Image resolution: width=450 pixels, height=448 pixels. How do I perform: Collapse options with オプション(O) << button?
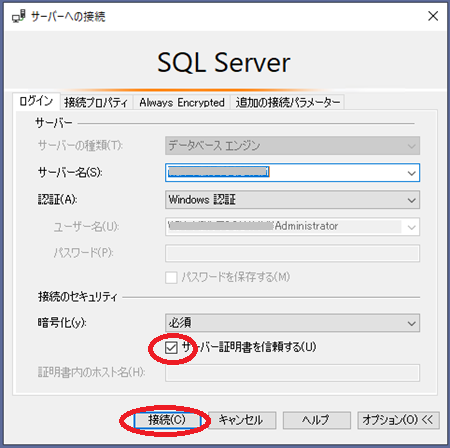(x=398, y=420)
